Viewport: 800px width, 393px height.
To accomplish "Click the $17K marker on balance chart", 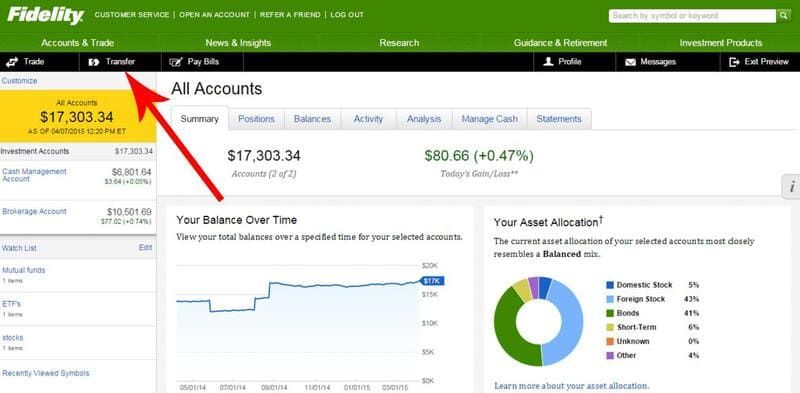I will [433, 281].
